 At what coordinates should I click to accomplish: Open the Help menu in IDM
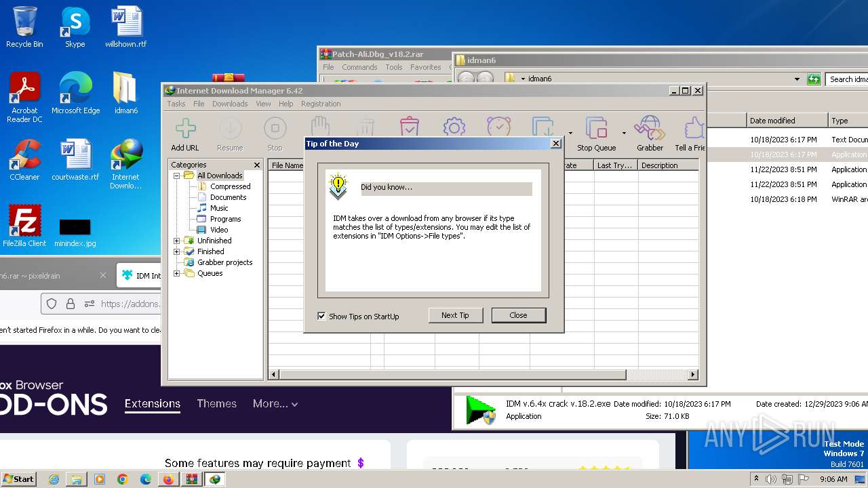(x=286, y=104)
